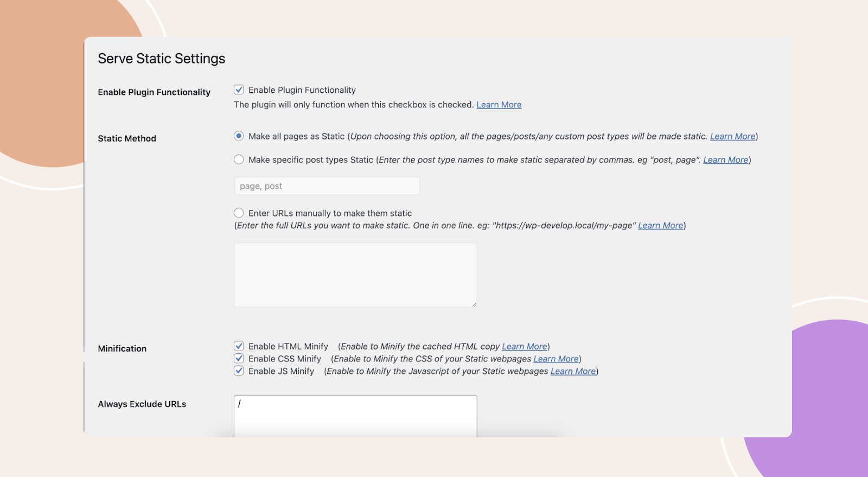868x477 pixels.
Task: Select Make all pages as Static radio
Action: (239, 136)
